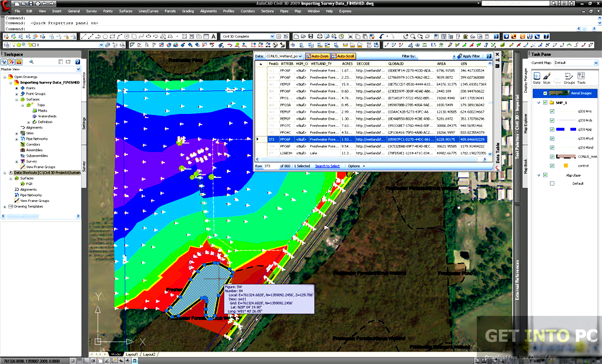Click Apply Filter button
This screenshot has height=364, width=602.
coord(469,56)
